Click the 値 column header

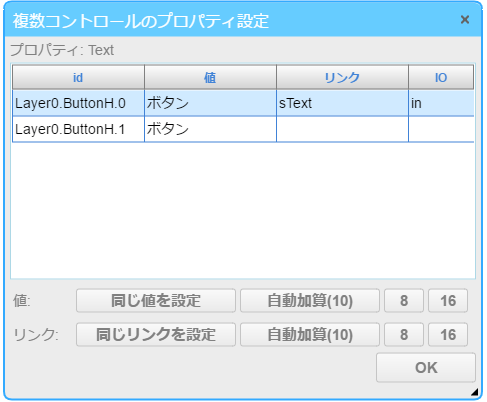click(210, 77)
